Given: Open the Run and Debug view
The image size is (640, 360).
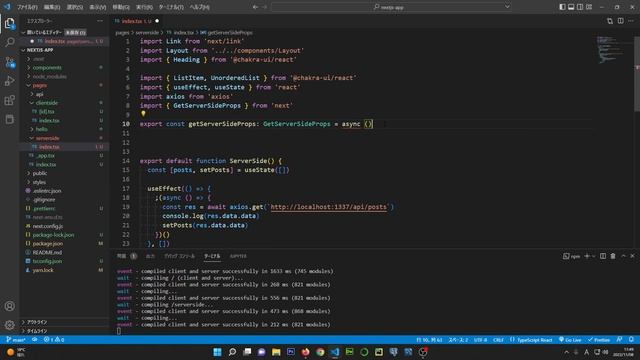Looking at the screenshot, I should point(9,81).
